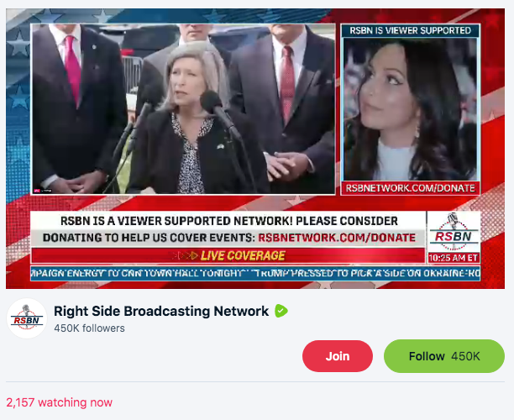Screen dimensions: 514x420
Task: Click the RSBN logo in the video overlay
Action: pos(454,232)
